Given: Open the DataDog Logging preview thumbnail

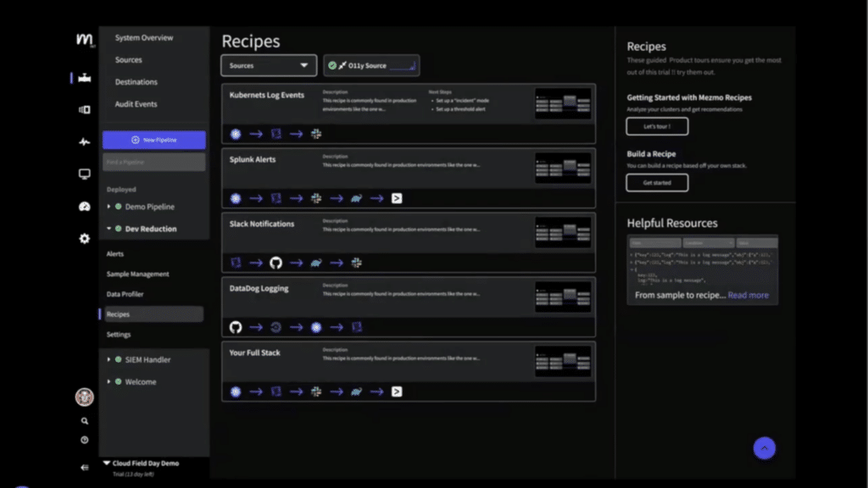Looking at the screenshot, I should [563, 297].
